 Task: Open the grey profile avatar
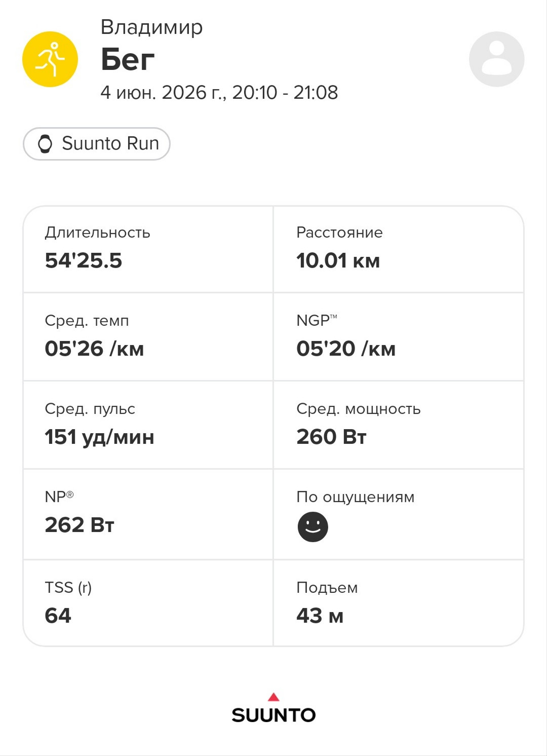click(x=496, y=59)
